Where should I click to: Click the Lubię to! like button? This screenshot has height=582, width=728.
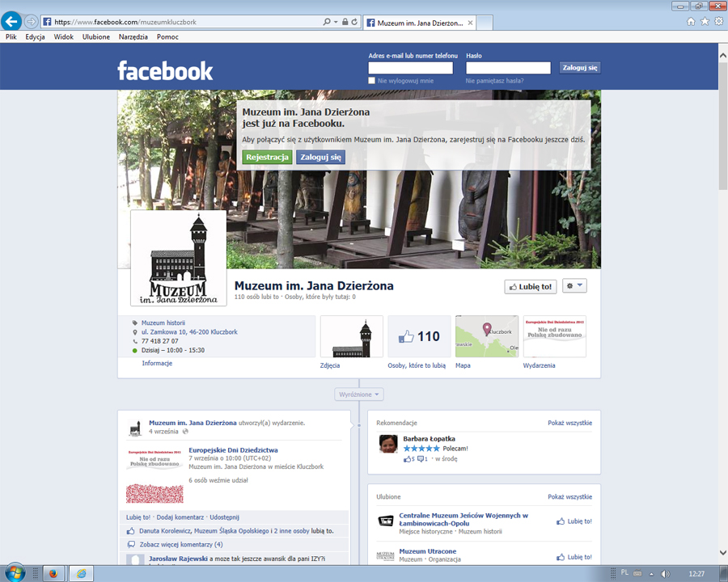(x=530, y=287)
